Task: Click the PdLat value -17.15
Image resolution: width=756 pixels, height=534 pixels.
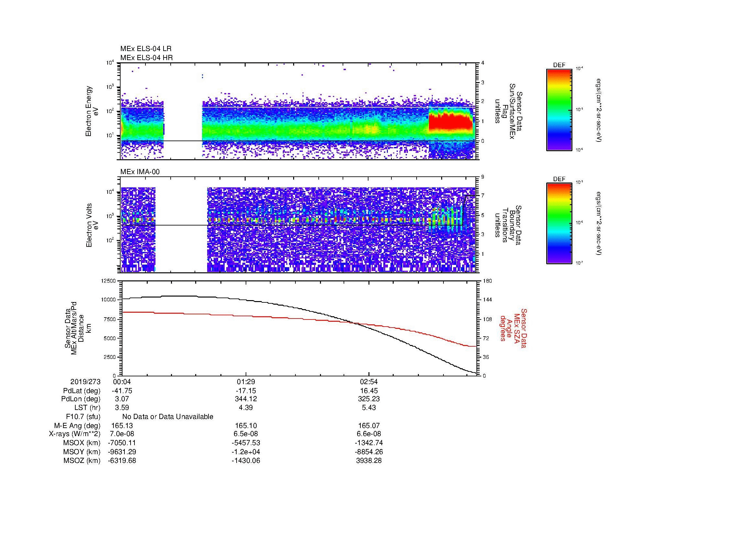Action: pyautogui.click(x=246, y=391)
